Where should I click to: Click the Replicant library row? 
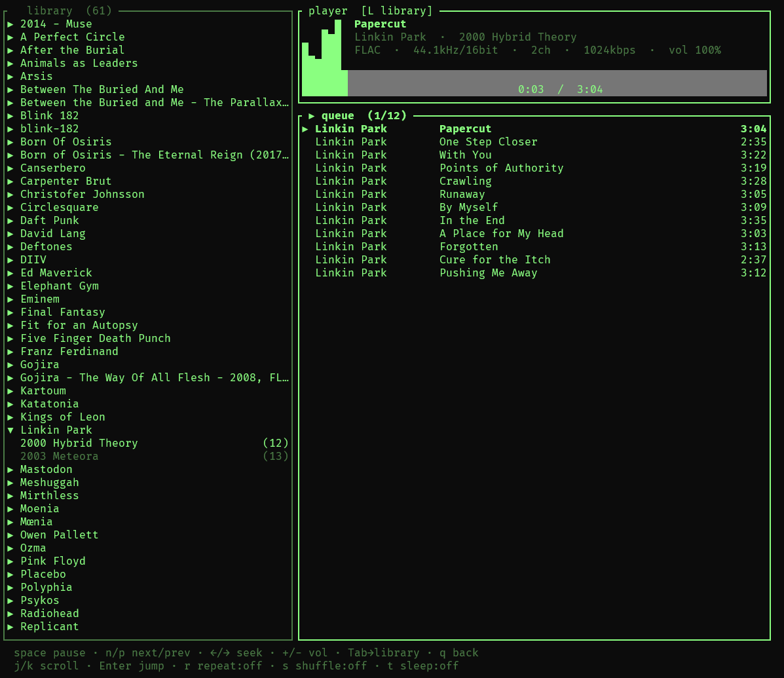pyautogui.click(x=148, y=626)
